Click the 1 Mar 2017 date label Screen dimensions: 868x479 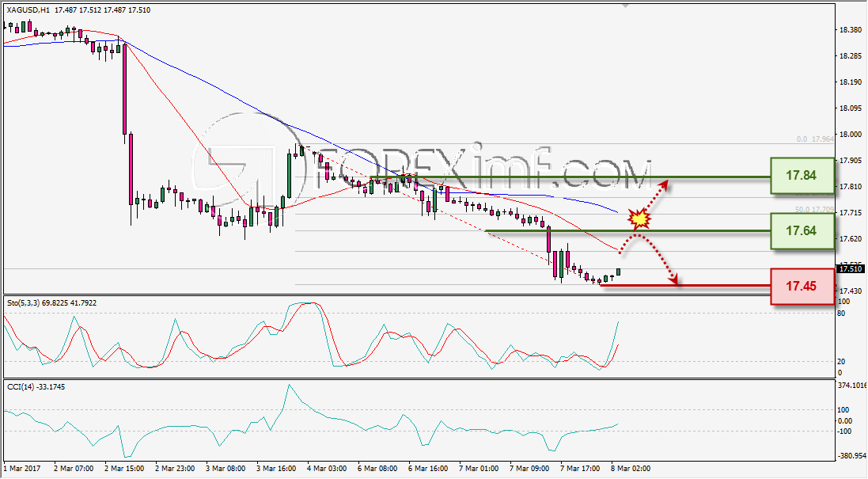pyautogui.click(x=22, y=469)
